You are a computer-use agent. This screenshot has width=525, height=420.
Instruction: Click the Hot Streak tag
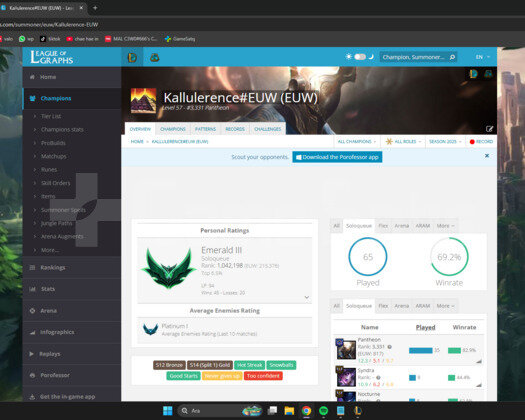pos(250,365)
